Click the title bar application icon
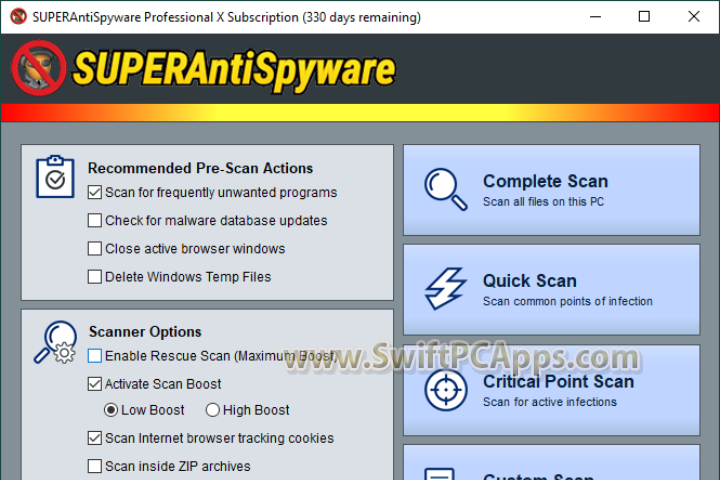 [x=18, y=17]
